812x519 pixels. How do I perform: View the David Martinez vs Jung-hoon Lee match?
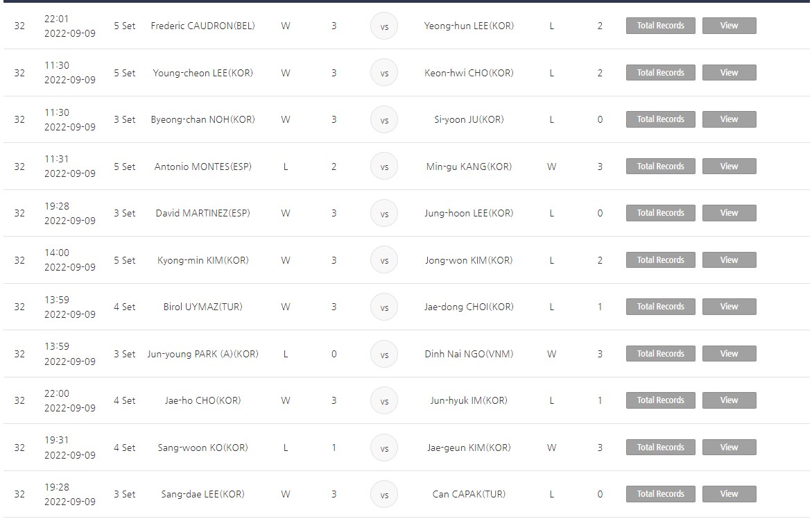tap(729, 213)
